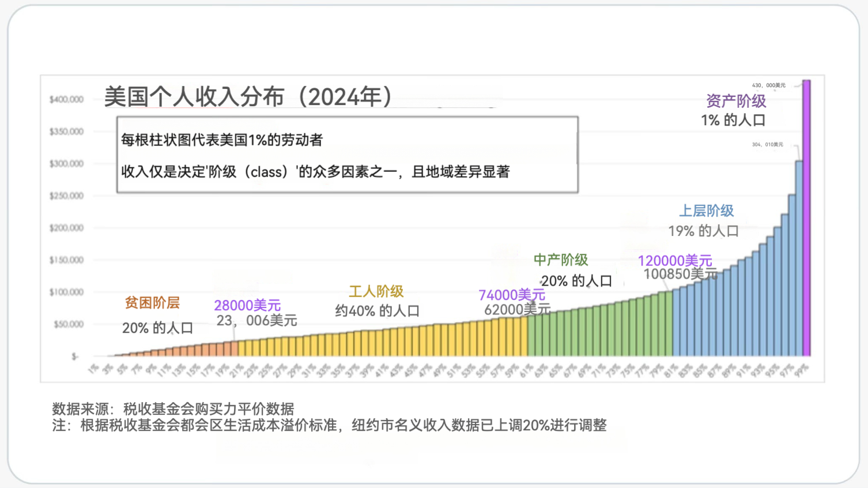This screenshot has height=488, width=868.
Task: Click the 注 footnote about 纽约市 adjustment
Action: pos(329,426)
